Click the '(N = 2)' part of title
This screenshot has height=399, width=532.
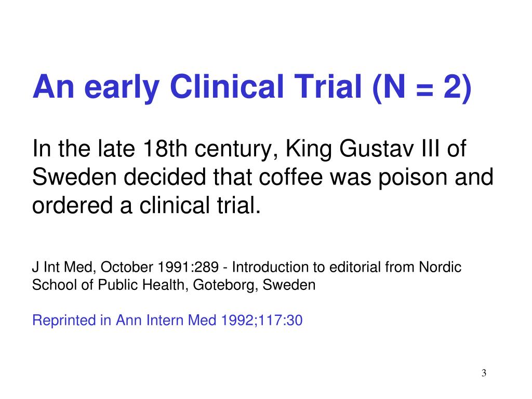pyautogui.click(x=422, y=87)
